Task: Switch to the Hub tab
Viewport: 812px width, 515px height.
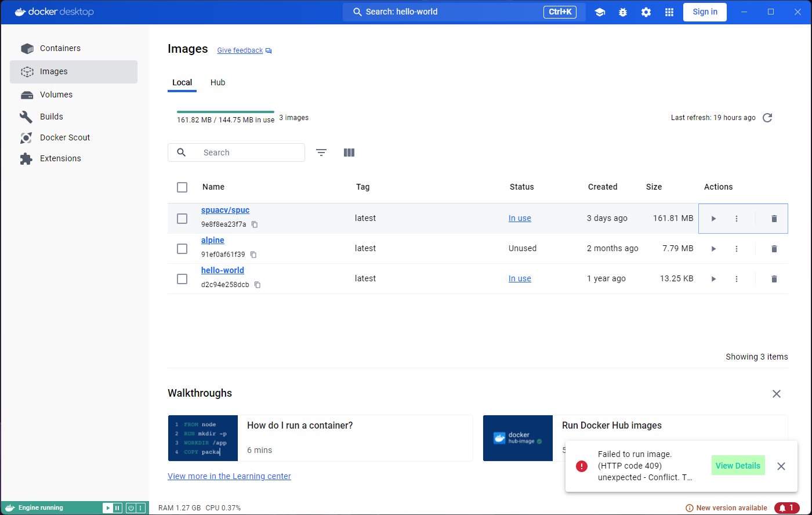Action: coord(217,82)
